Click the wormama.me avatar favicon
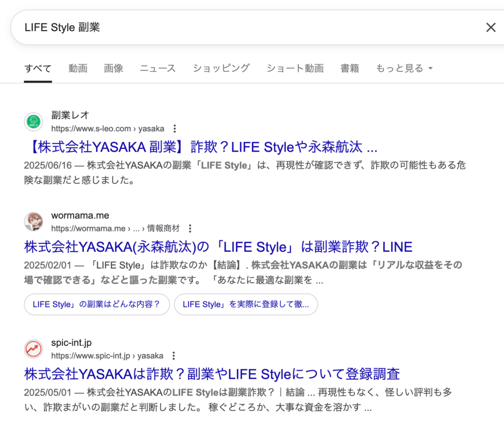This screenshot has height=431, width=504. 33,222
